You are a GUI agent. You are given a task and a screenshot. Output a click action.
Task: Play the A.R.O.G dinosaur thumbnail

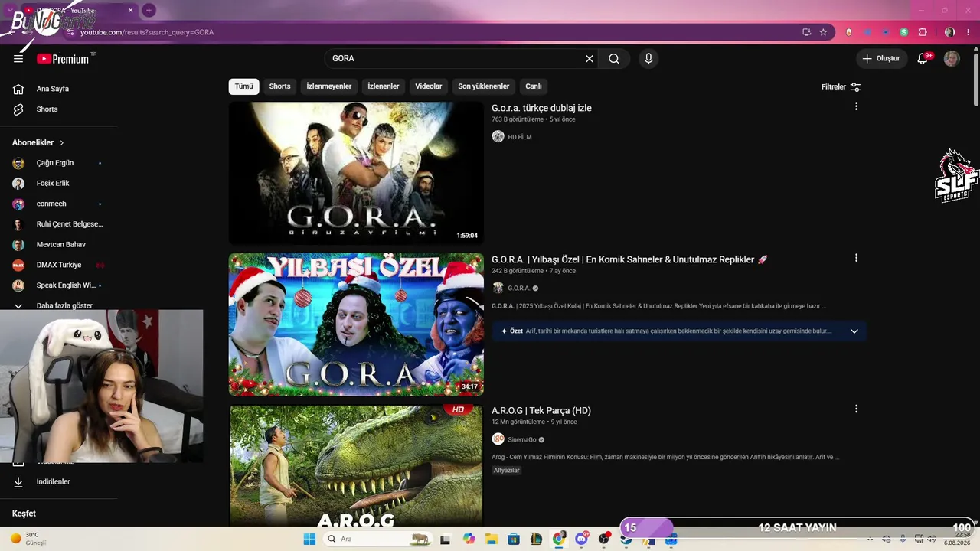[356, 466]
